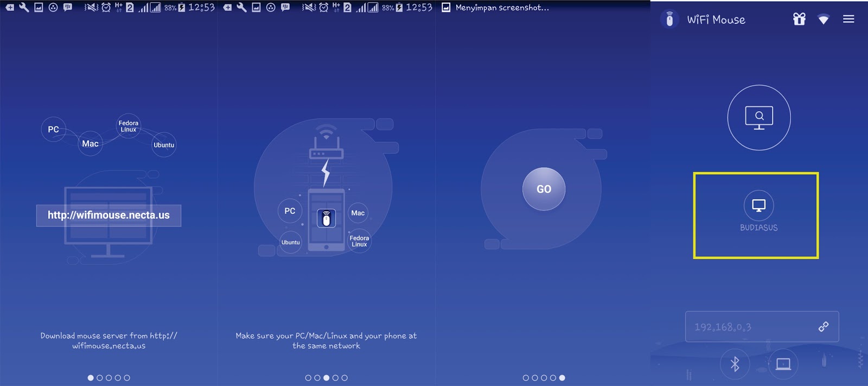Tap the WiFi Mouse logo icon
The width and height of the screenshot is (868, 386).
669,19
